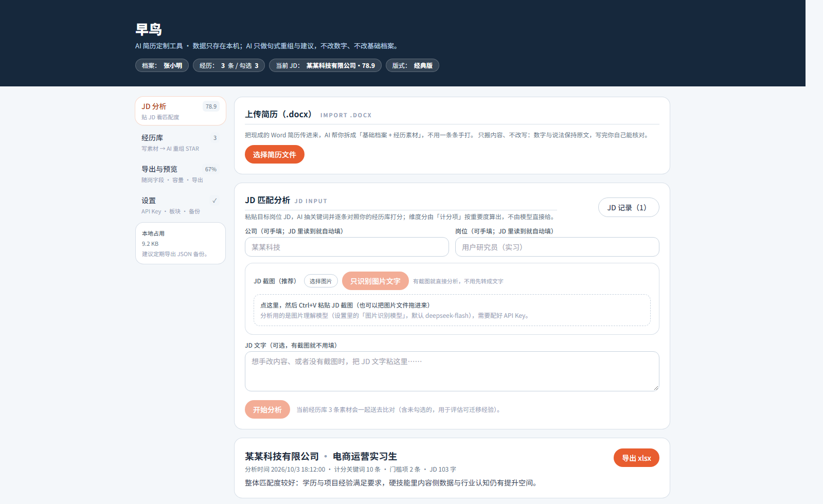This screenshot has width=823, height=504.
Task: Click the 67% badge next to 导出与预览
Action: [x=211, y=169]
